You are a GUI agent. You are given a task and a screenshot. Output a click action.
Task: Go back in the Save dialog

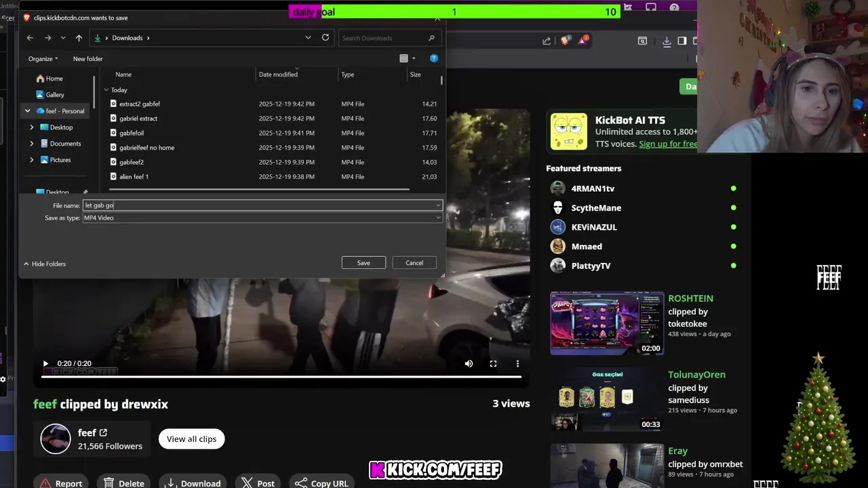click(x=30, y=38)
